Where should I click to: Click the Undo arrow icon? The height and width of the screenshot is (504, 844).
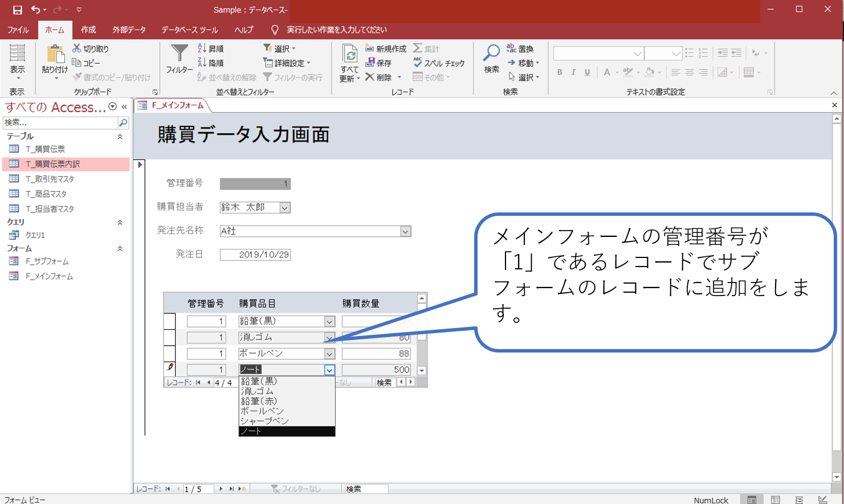[35, 10]
